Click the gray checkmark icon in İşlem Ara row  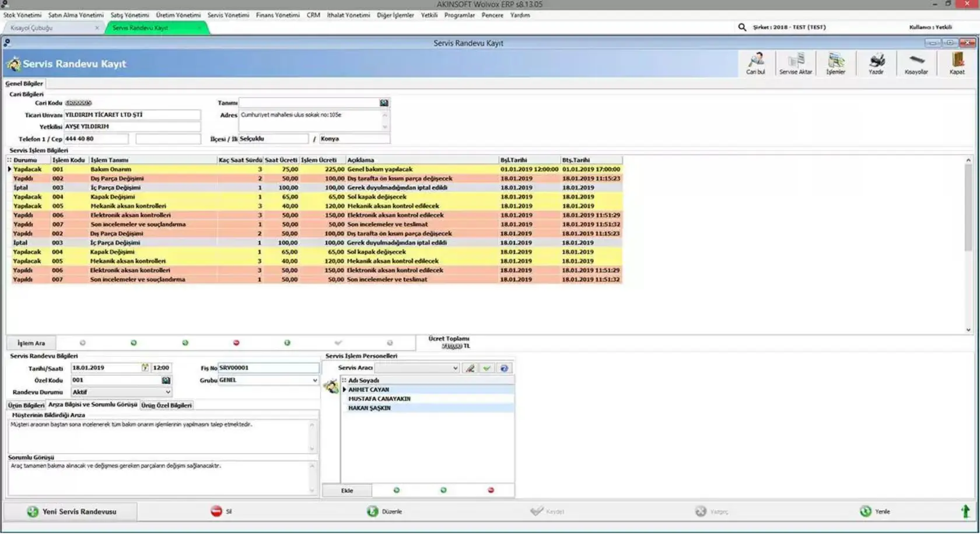point(338,343)
